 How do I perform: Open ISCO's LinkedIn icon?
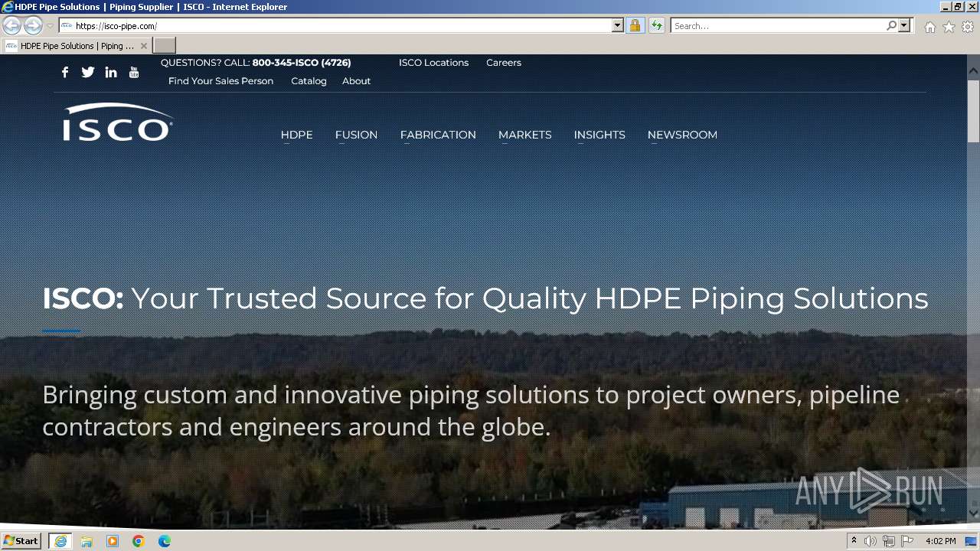click(111, 72)
